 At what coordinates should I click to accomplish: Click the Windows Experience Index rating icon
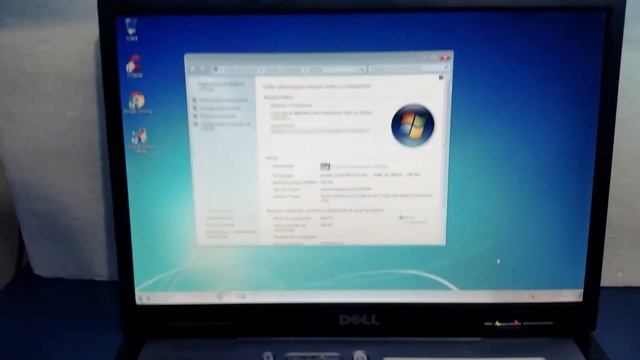point(325,166)
